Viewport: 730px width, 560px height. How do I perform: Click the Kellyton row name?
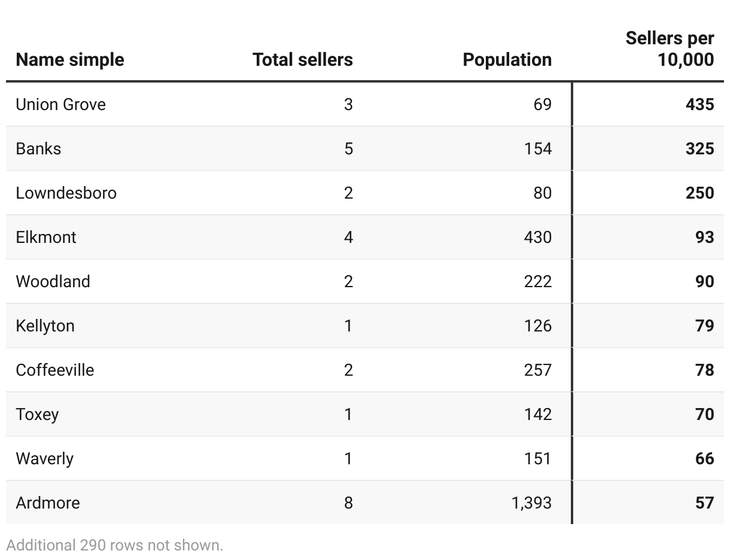pos(45,326)
